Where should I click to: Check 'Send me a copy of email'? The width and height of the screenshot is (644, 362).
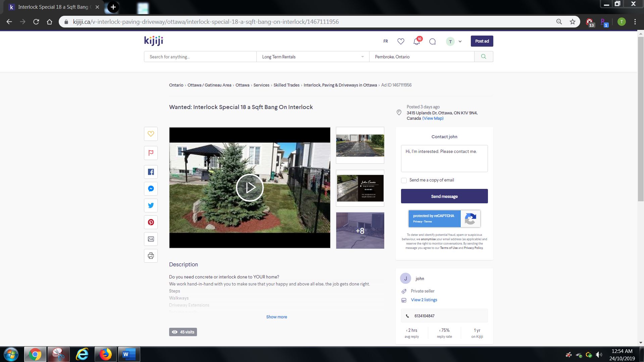click(x=404, y=180)
